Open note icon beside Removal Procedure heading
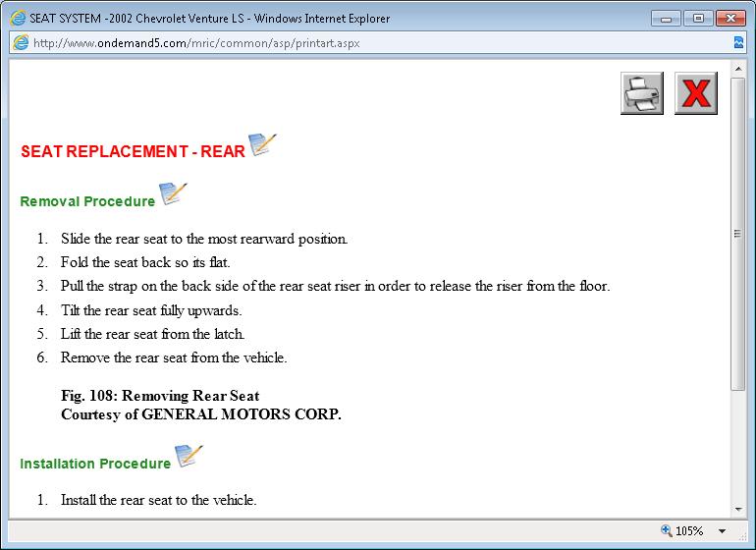Image resolution: width=756 pixels, height=550 pixels. tap(173, 193)
